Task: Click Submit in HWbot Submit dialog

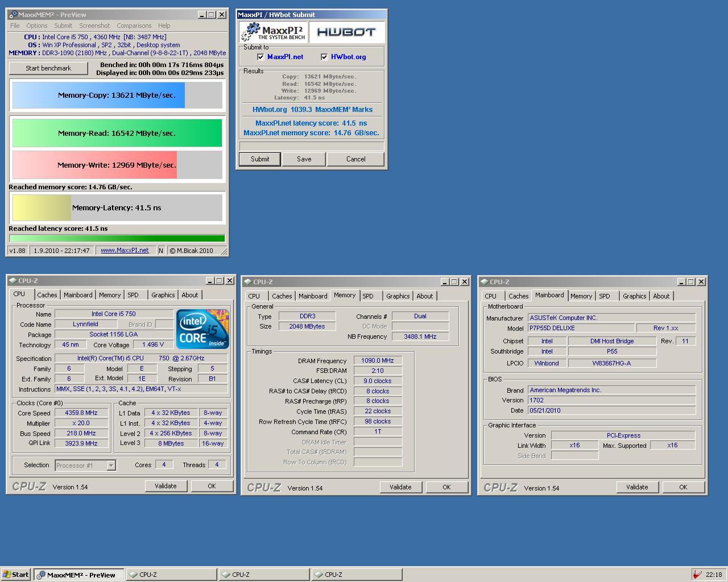Action: 260,159
